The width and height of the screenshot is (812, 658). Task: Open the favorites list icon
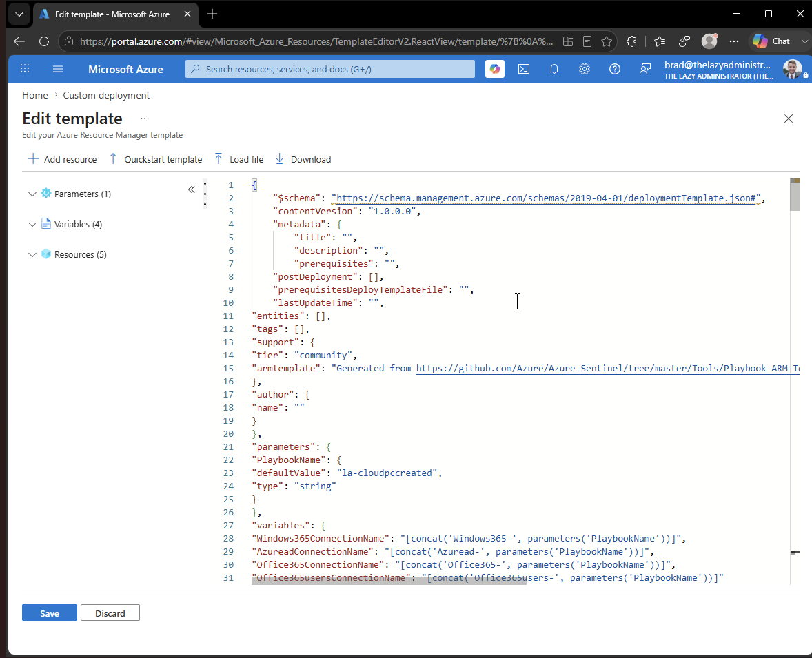click(659, 41)
